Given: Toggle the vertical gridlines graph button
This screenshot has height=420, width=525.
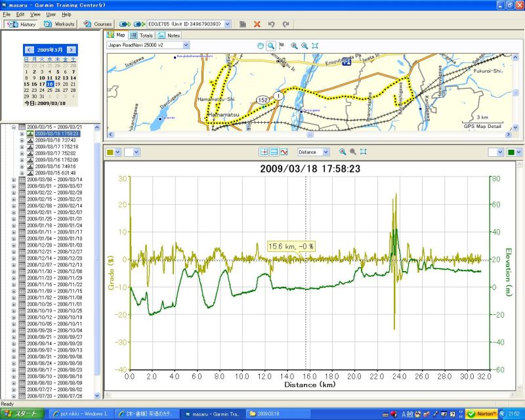Looking at the screenshot, I should pyautogui.click(x=264, y=152).
